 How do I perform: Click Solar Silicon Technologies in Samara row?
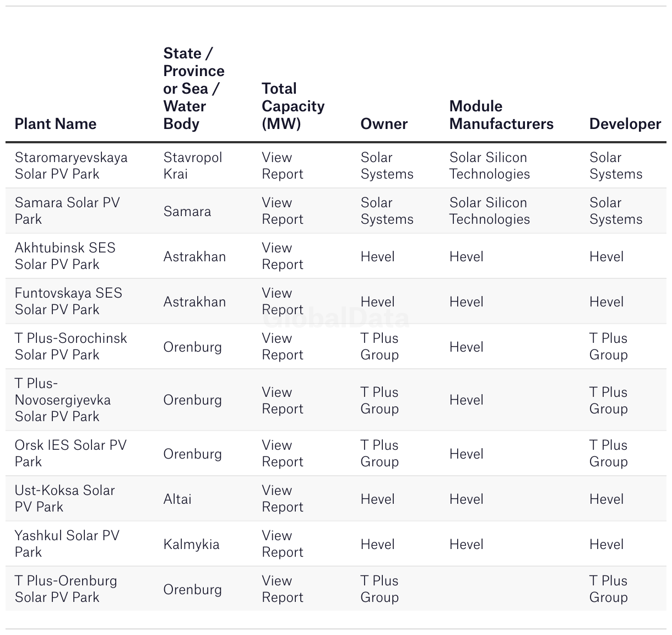[490, 211]
